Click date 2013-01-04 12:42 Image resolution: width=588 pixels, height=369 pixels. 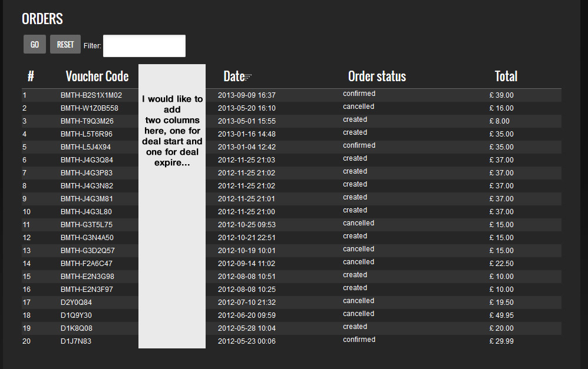[x=247, y=147]
